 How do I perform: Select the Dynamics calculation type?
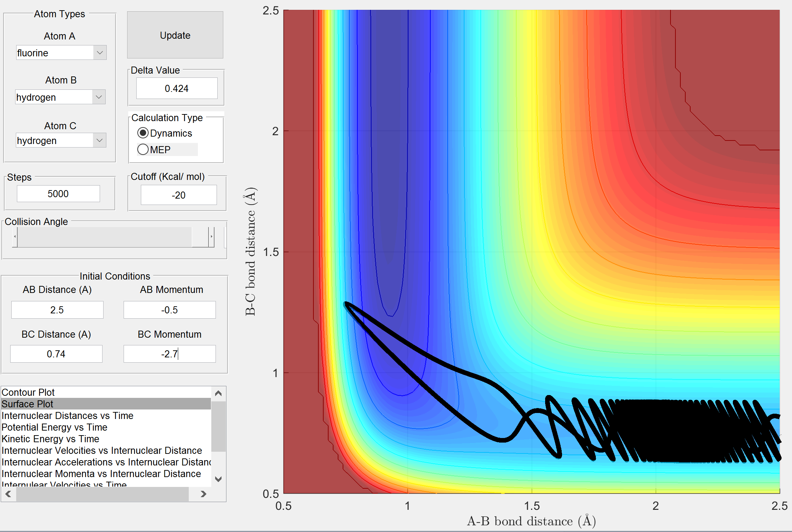tap(143, 133)
